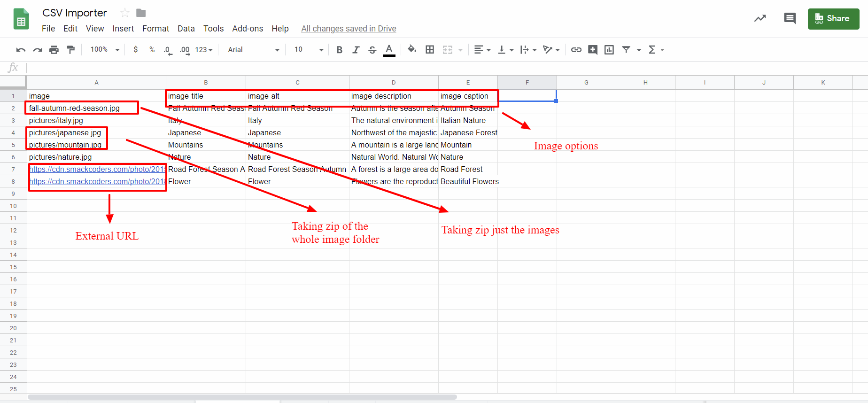Viewport: 868px width, 403px height.
Task: Open the View menu
Action: tap(95, 29)
